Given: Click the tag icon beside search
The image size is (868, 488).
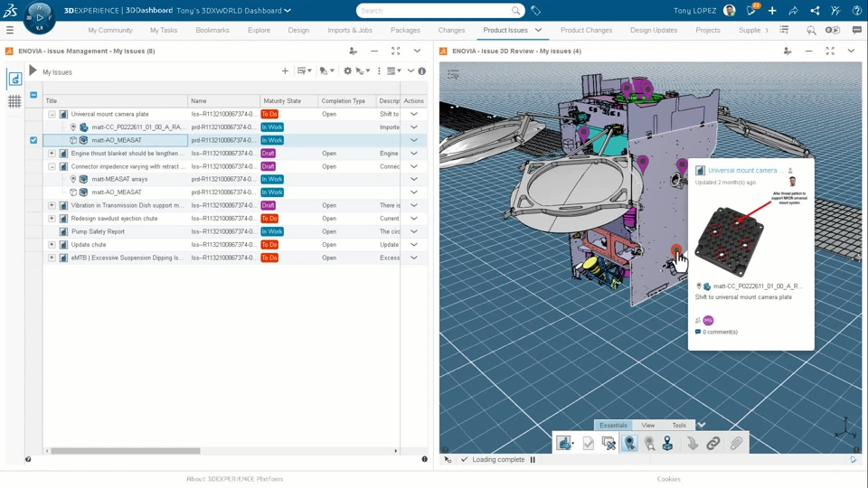Looking at the screenshot, I should pyautogui.click(x=535, y=11).
